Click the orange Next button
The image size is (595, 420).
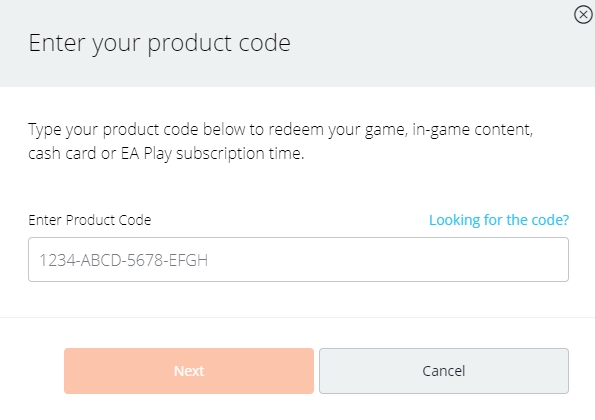click(x=189, y=371)
